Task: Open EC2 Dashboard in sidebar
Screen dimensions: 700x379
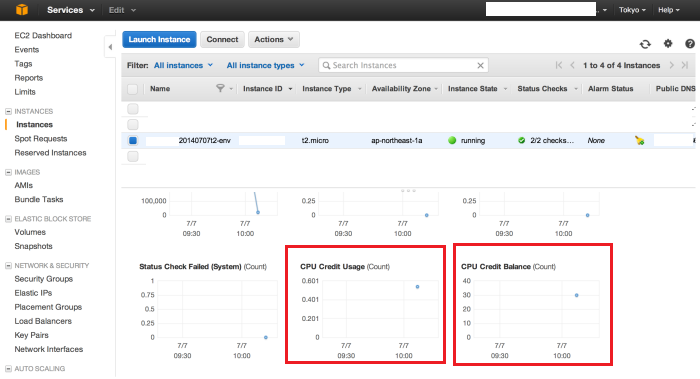Action: click(x=43, y=35)
